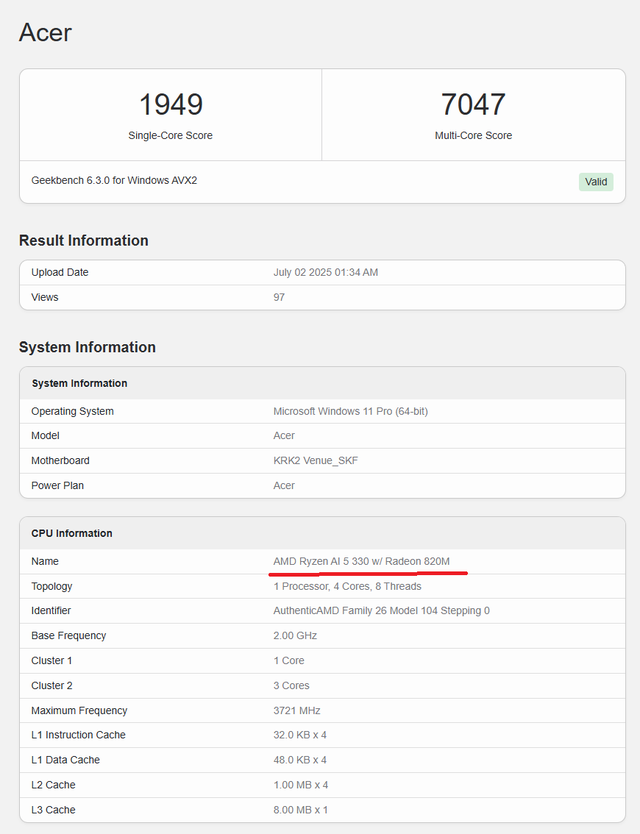640x834 pixels.
Task: Select the Operating System label
Action: (72, 411)
